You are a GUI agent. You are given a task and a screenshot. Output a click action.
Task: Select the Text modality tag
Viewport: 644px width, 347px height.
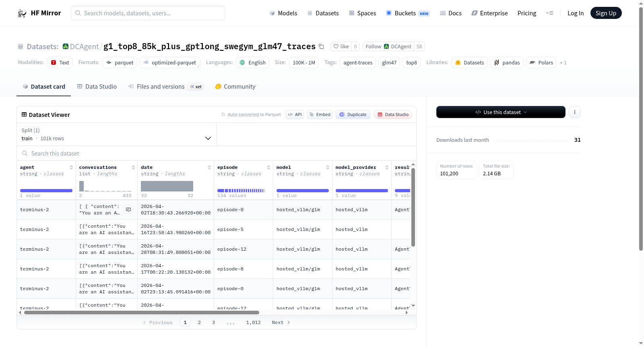(60, 62)
